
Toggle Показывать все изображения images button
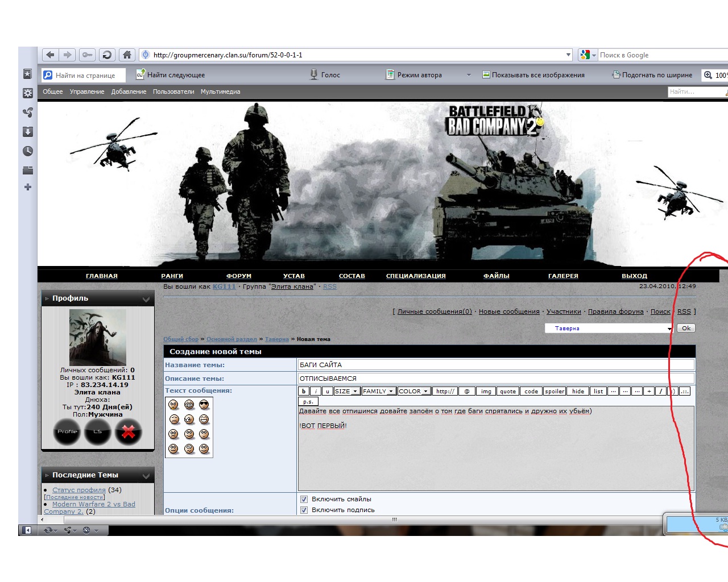(x=533, y=74)
